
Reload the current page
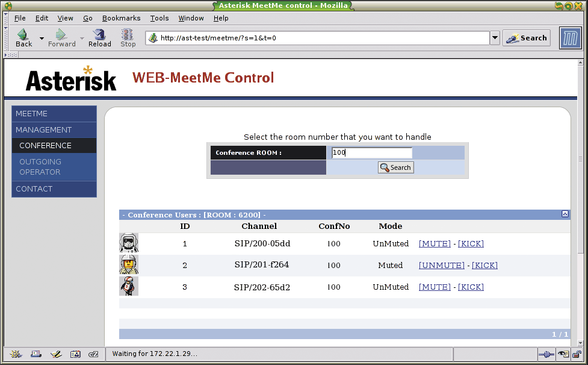click(100, 38)
